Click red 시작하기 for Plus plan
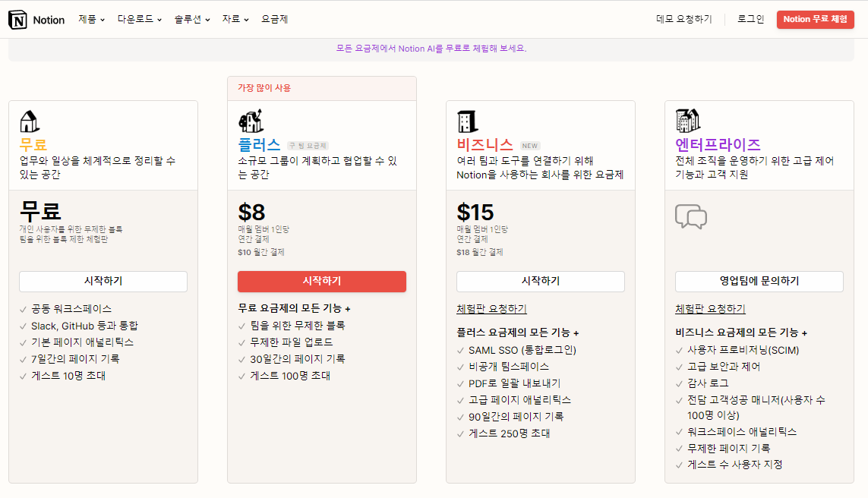The width and height of the screenshot is (868, 498). coord(322,281)
